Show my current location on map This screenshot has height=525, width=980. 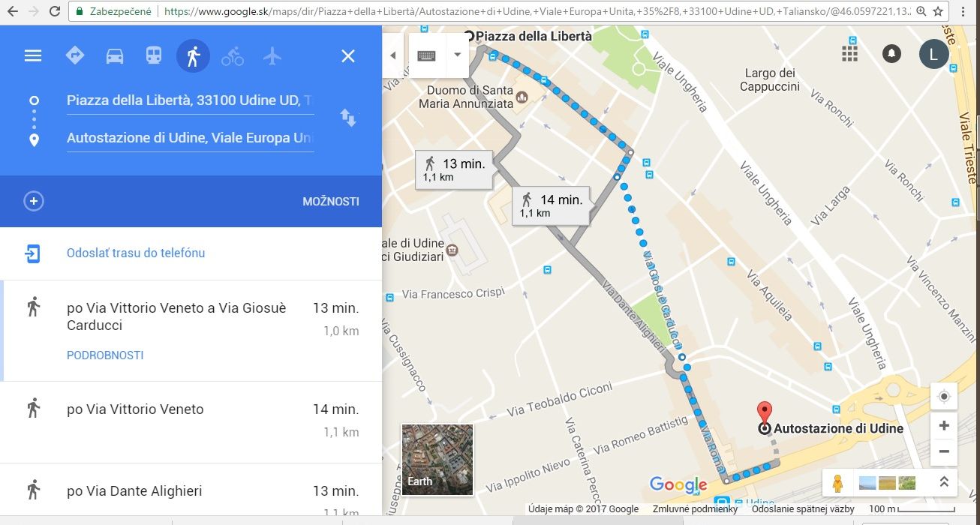click(944, 397)
